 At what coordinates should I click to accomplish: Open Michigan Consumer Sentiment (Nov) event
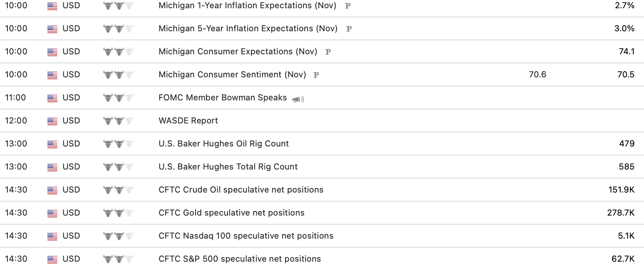click(232, 74)
